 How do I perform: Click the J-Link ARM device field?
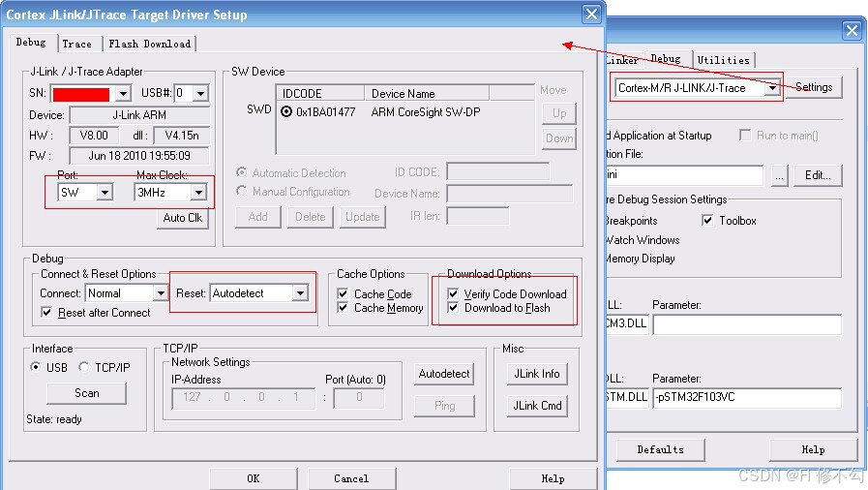139,115
